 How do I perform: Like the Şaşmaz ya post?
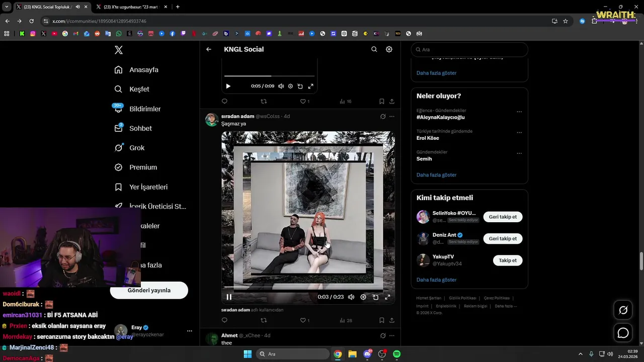coord(304,320)
